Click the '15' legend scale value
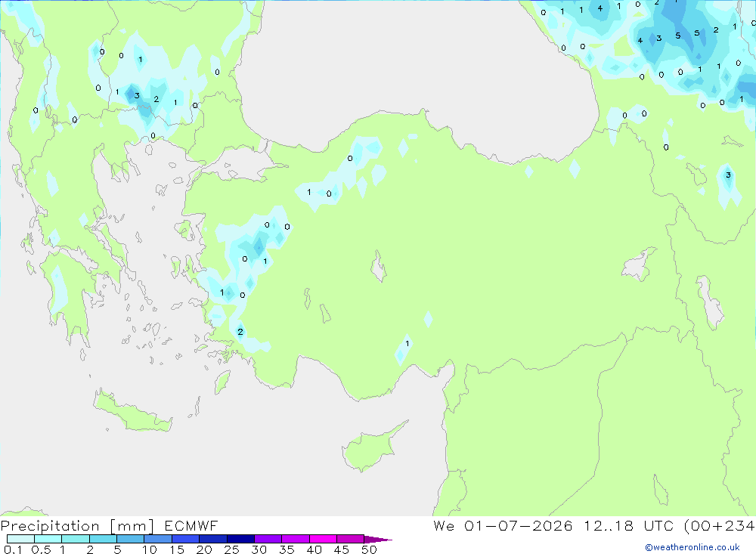Image resolution: width=756 pixels, height=554 pixels. click(177, 549)
